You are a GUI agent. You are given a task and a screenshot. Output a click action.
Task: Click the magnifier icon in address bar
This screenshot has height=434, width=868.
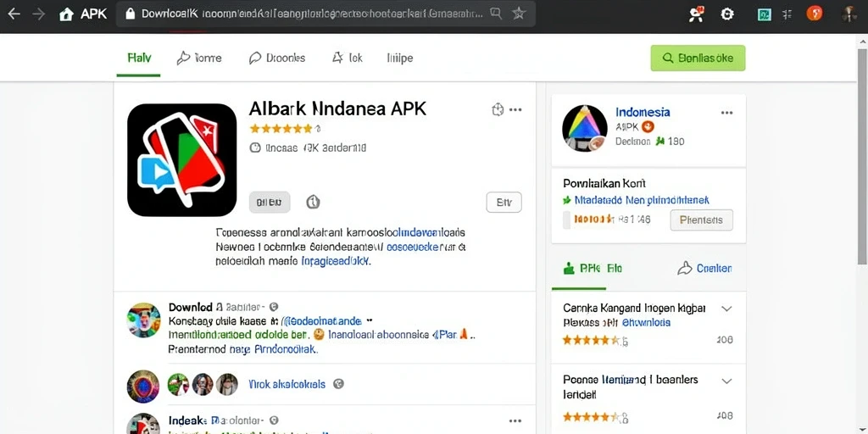[495, 14]
